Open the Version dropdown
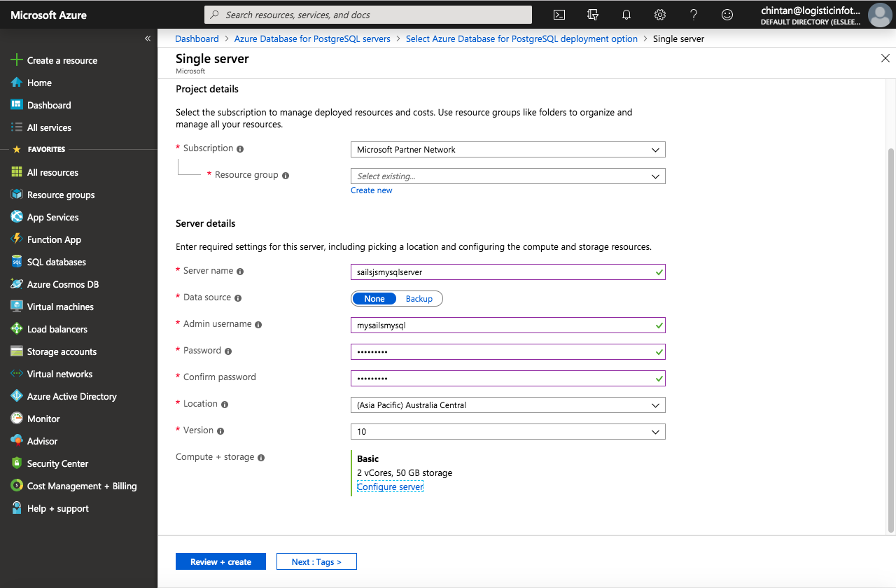Image resolution: width=896 pixels, height=588 pixels. (x=507, y=431)
